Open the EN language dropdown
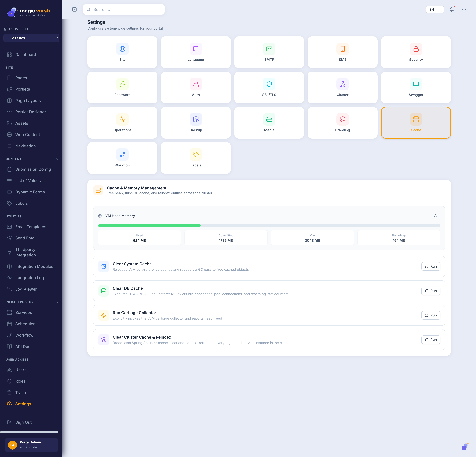 point(435,10)
